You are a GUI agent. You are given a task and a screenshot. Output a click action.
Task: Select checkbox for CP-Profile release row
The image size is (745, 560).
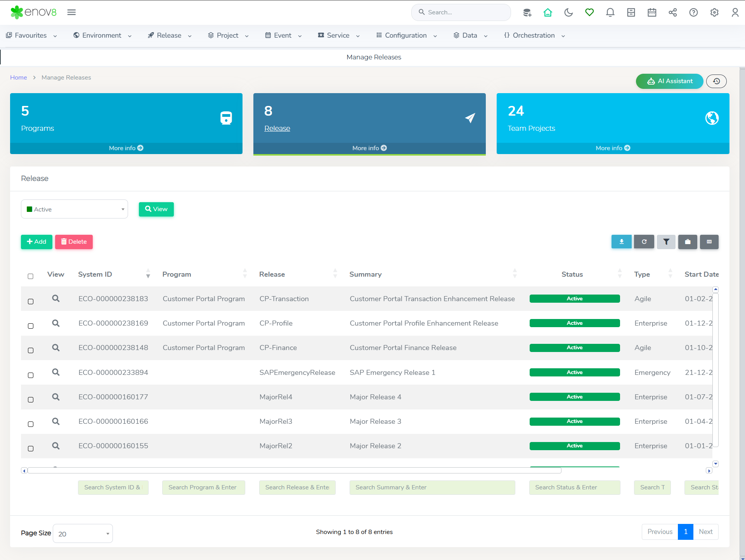pyautogui.click(x=31, y=326)
